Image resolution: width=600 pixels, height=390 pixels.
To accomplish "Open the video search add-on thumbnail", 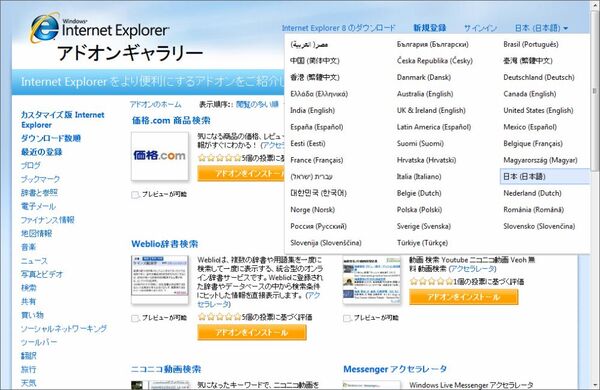I will coord(372,279).
